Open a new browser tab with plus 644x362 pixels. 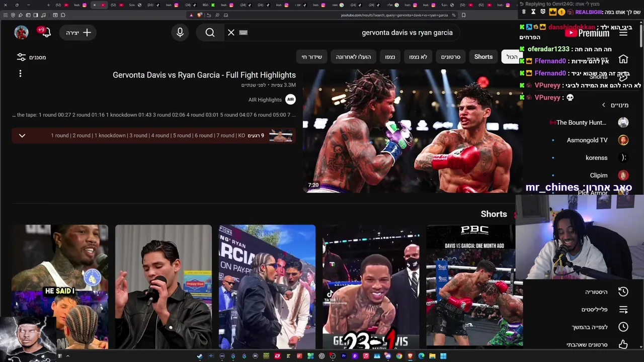click(48, 5)
